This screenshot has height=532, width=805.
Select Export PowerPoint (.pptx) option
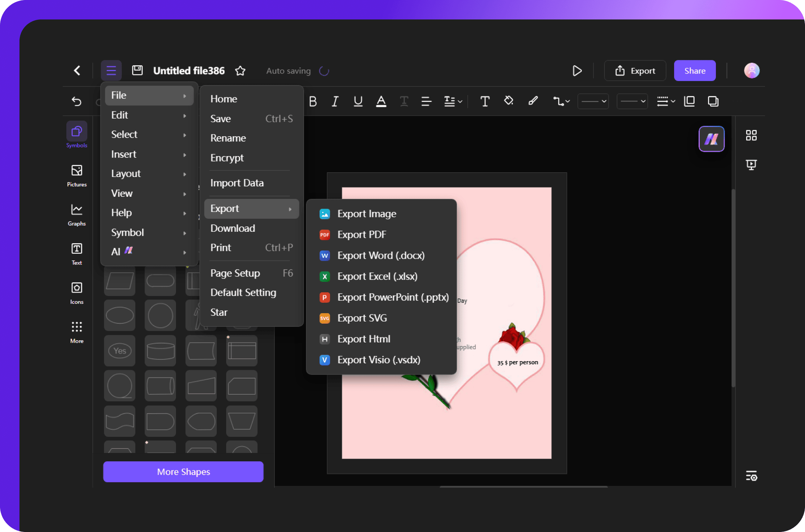click(381, 297)
